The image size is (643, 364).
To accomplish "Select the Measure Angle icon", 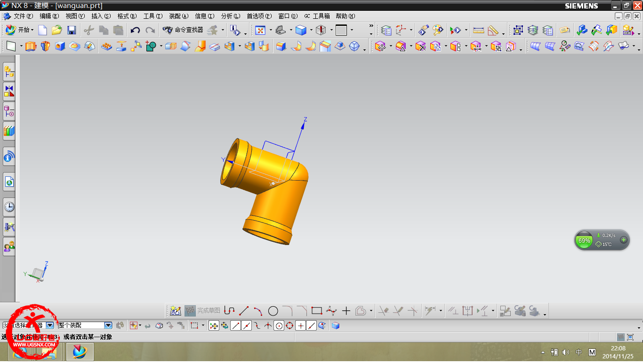I will pyautogui.click(x=493, y=31).
